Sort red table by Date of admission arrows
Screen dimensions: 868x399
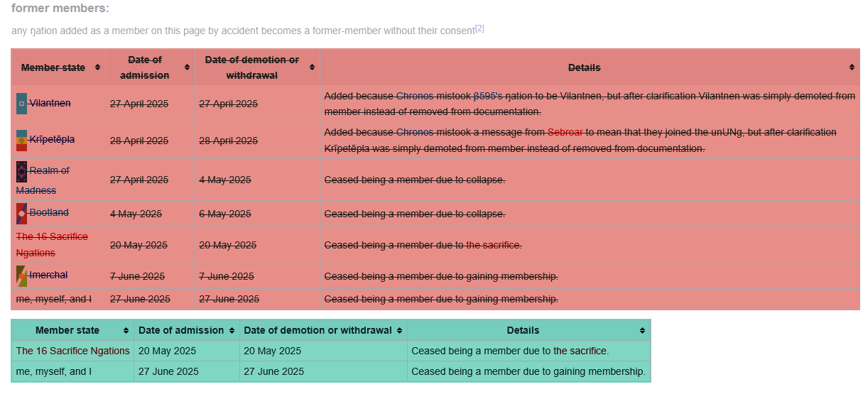(187, 67)
